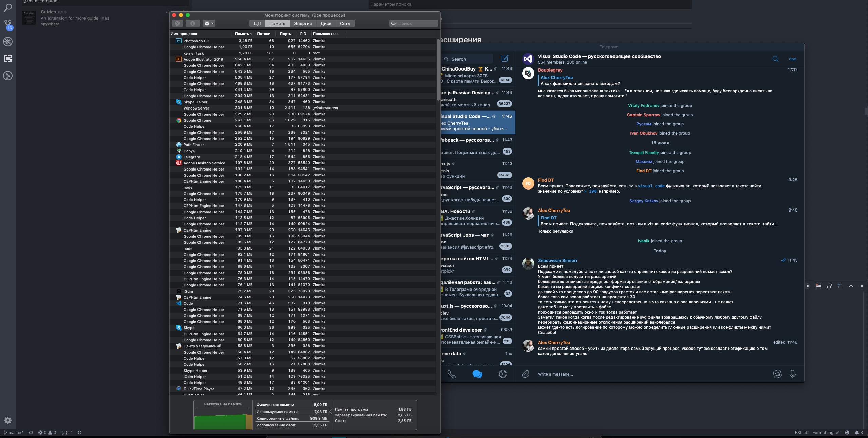The width and height of the screenshot is (868, 438).
Task: Open the VS Code Search view icon
Action: pos(7,7)
